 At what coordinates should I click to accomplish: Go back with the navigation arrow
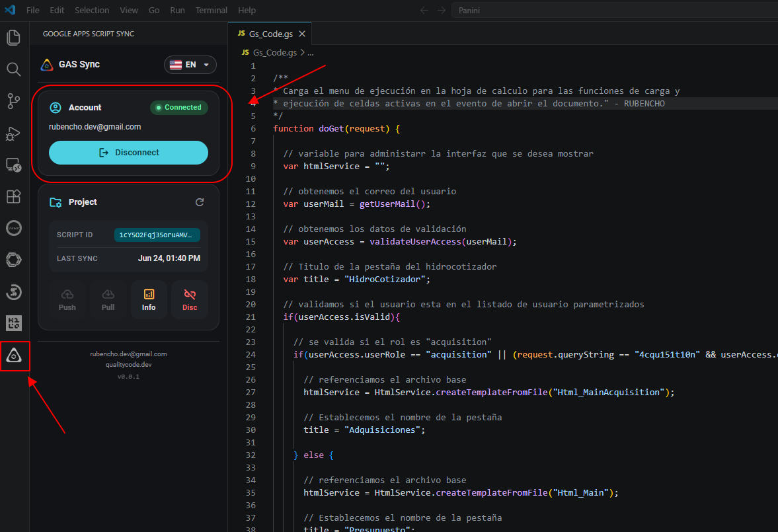424,10
